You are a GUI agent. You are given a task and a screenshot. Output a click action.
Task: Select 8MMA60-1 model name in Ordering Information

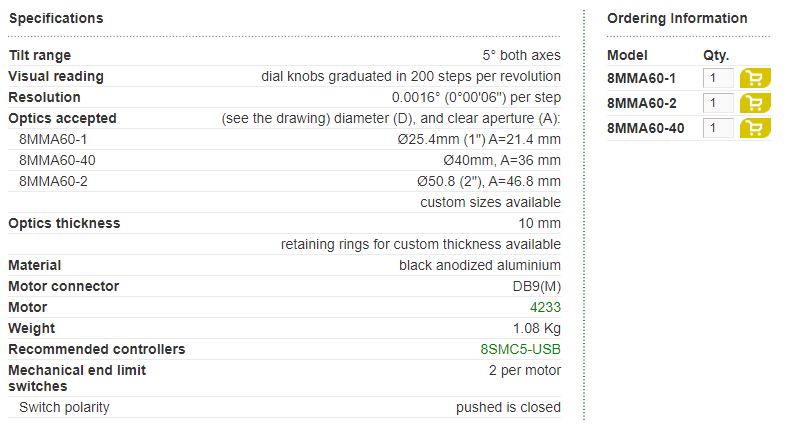tap(641, 78)
